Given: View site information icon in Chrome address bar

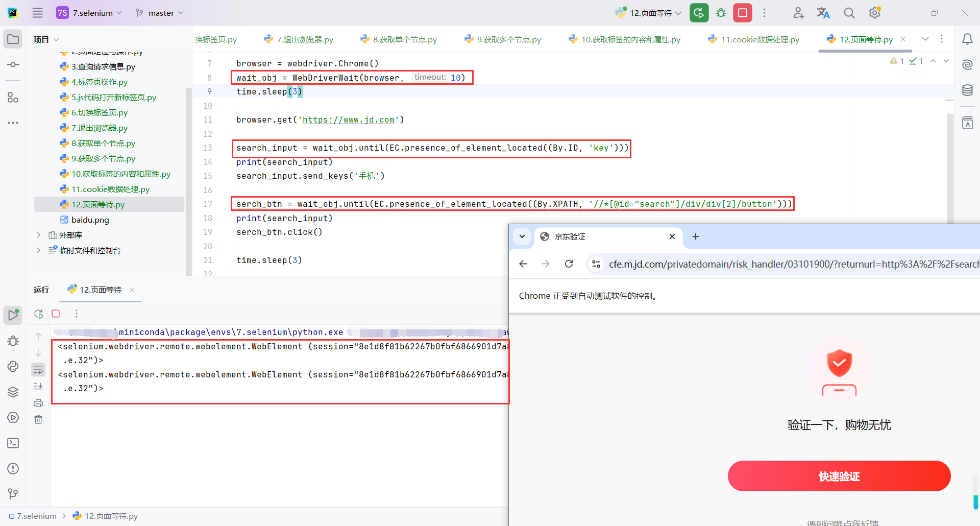Looking at the screenshot, I should click(x=596, y=264).
